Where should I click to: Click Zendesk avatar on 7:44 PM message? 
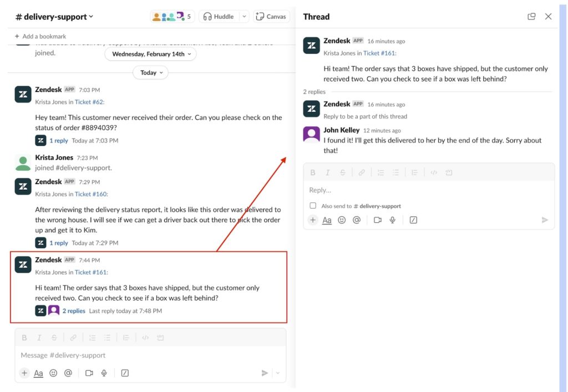pos(23,265)
